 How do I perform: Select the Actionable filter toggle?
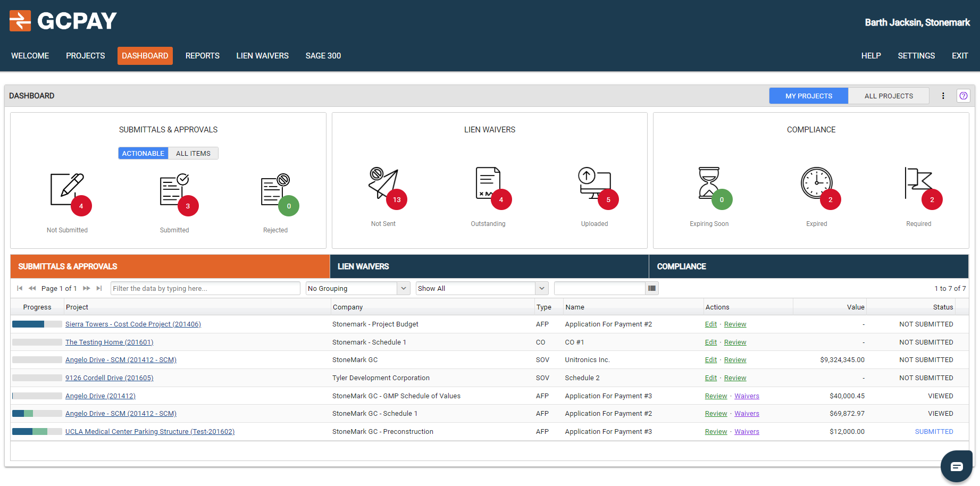point(143,153)
